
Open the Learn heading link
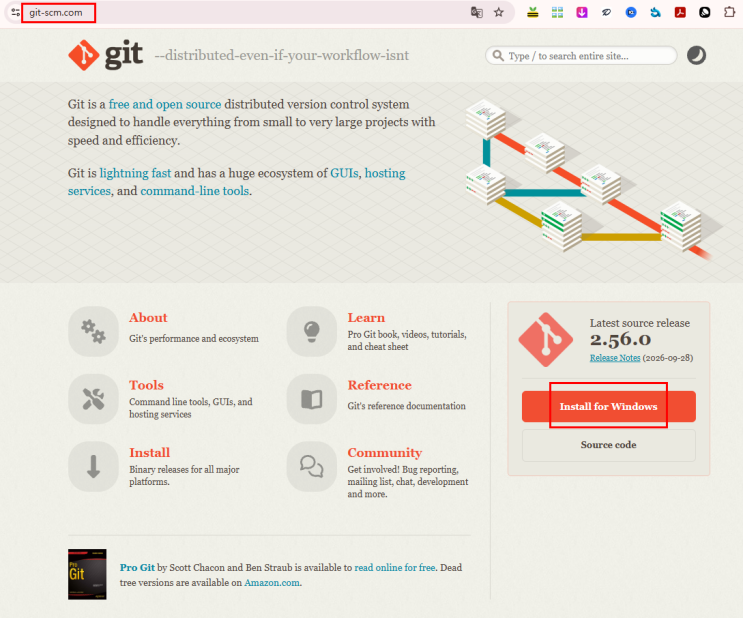click(366, 318)
